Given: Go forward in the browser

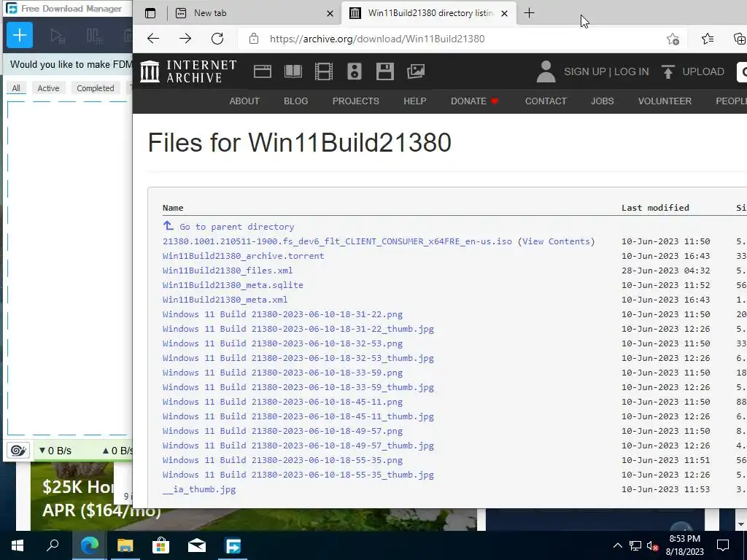Looking at the screenshot, I should tap(185, 39).
